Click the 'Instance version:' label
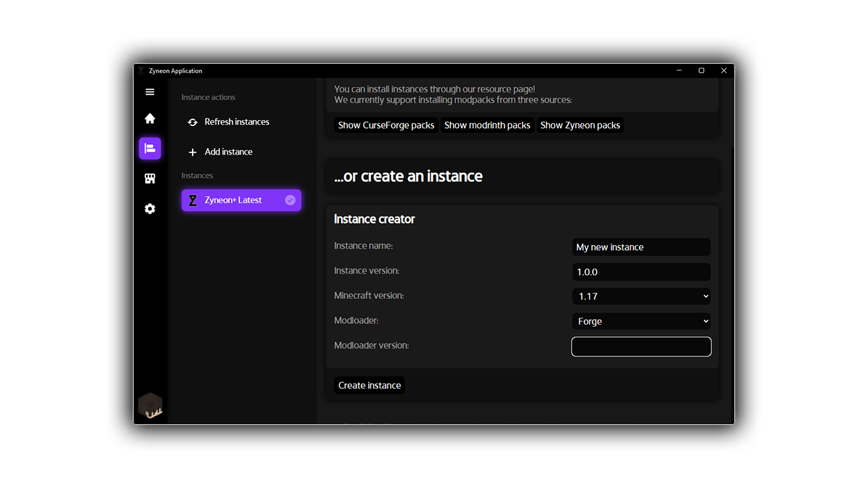 coord(367,270)
